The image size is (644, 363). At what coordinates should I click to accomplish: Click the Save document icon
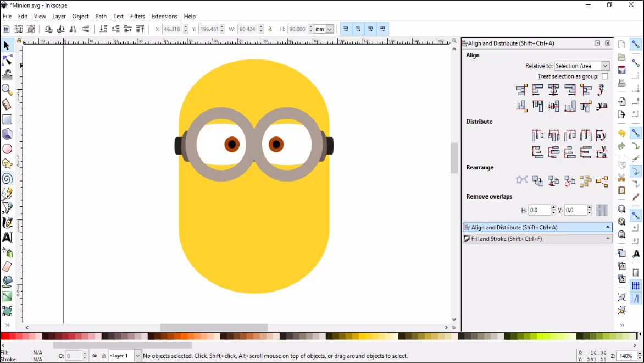coord(622,70)
